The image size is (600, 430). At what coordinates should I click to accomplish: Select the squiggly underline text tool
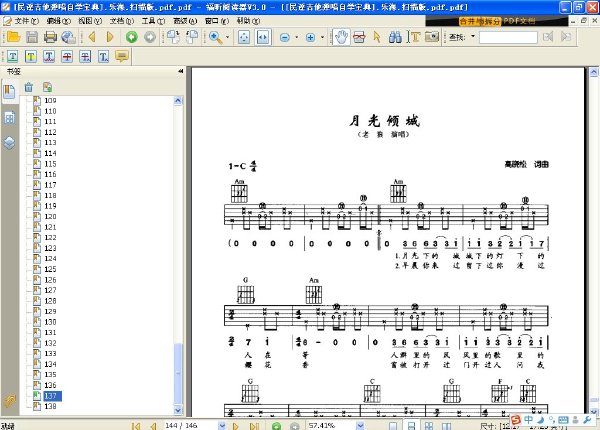tap(49, 57)
